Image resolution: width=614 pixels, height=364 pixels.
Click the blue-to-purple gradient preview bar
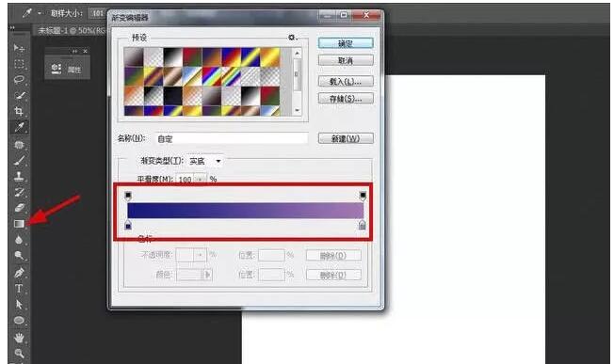(x=245, y=211)
